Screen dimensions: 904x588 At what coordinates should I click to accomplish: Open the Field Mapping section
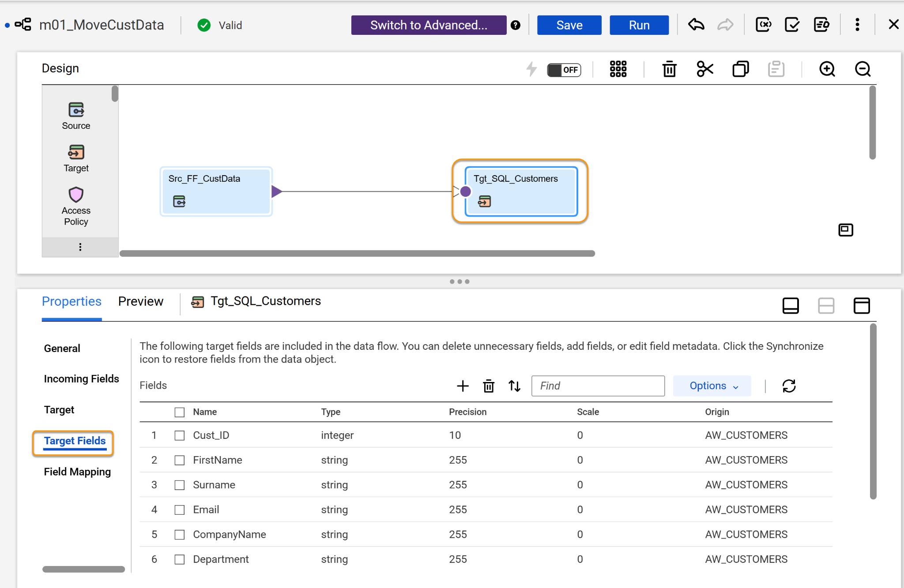coord(77,472)
